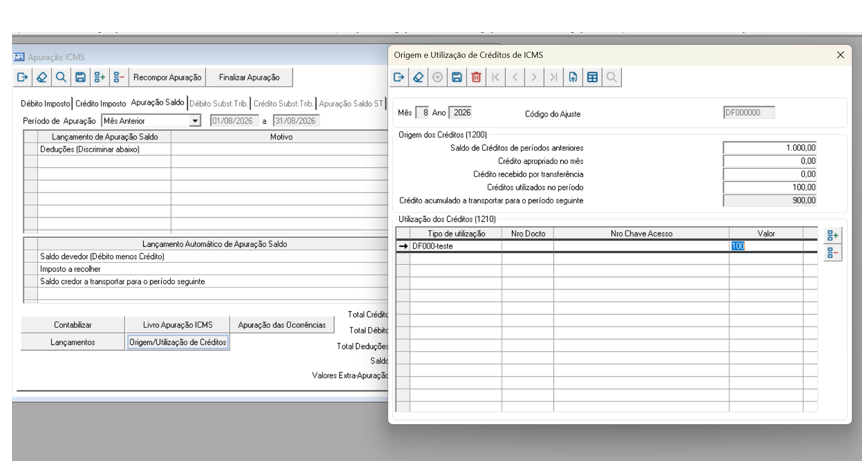This screenshot has height=468, width=868.
Task: Click eraser icon in Apuração ICMS toolbar
Action: point(42,78)
